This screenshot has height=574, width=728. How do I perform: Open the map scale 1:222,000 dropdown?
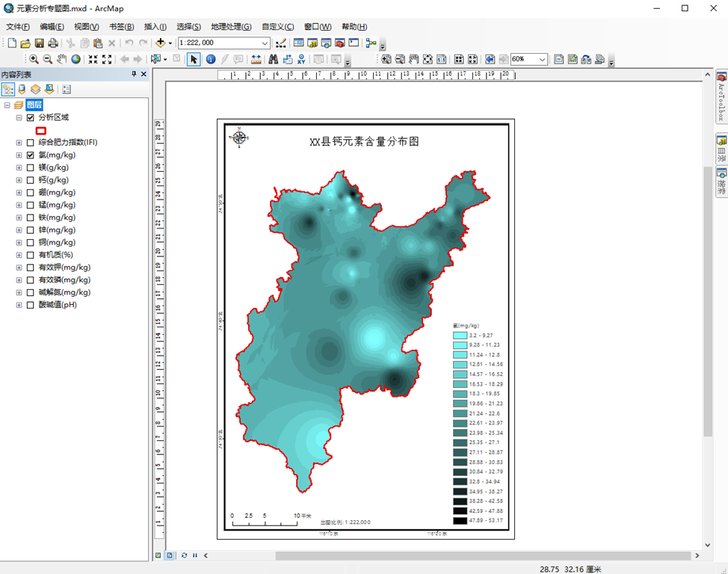265,43
